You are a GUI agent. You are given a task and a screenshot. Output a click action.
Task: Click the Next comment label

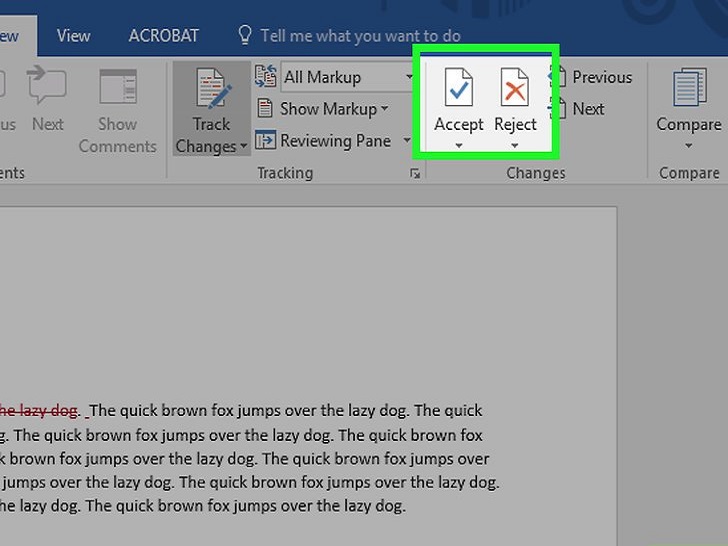tap(48, 124)
